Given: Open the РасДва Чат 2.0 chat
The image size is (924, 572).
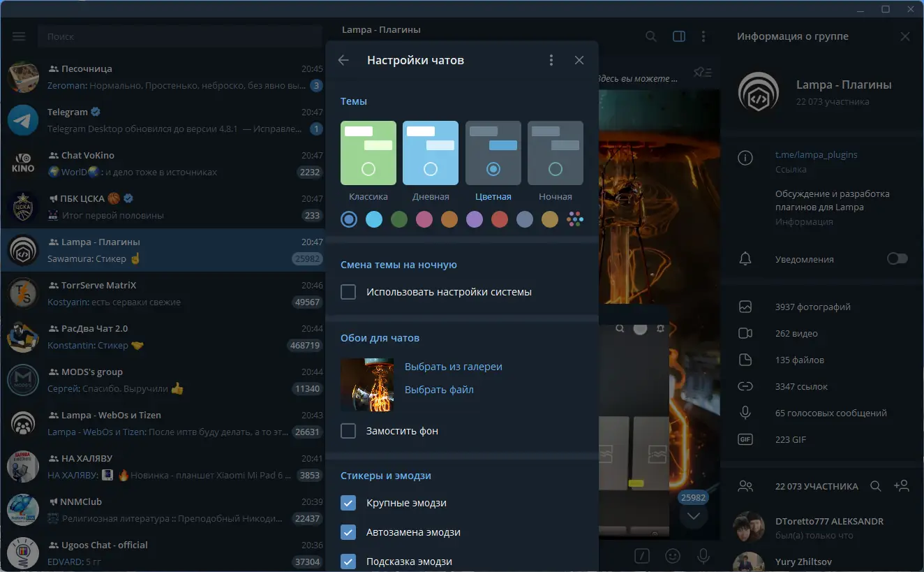Looking at the screenshot, I should pyautogui.click(x=164, y=337).
